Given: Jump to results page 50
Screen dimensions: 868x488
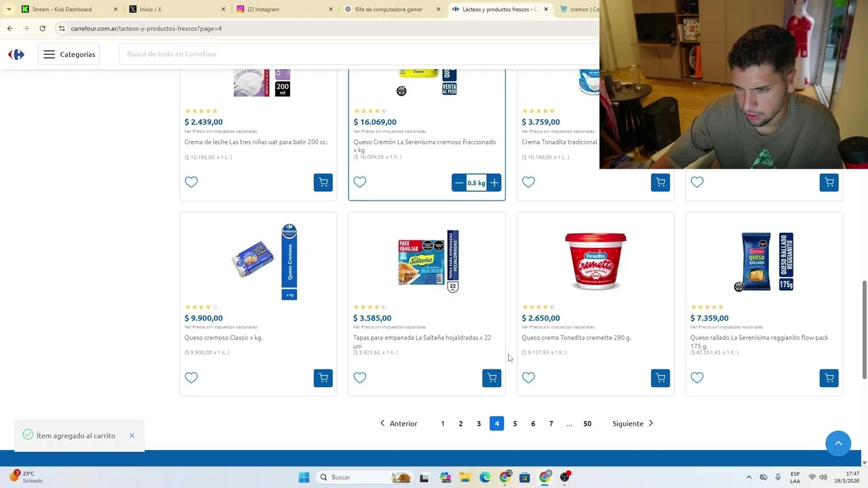Looking at the screenshot, I should (587, 424).
